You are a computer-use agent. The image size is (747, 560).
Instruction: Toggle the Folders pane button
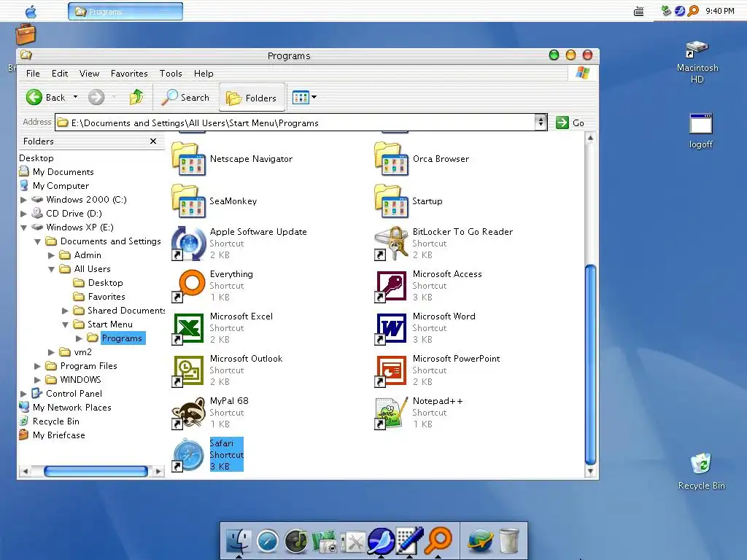pyautogui.click(x=252, y=98)
